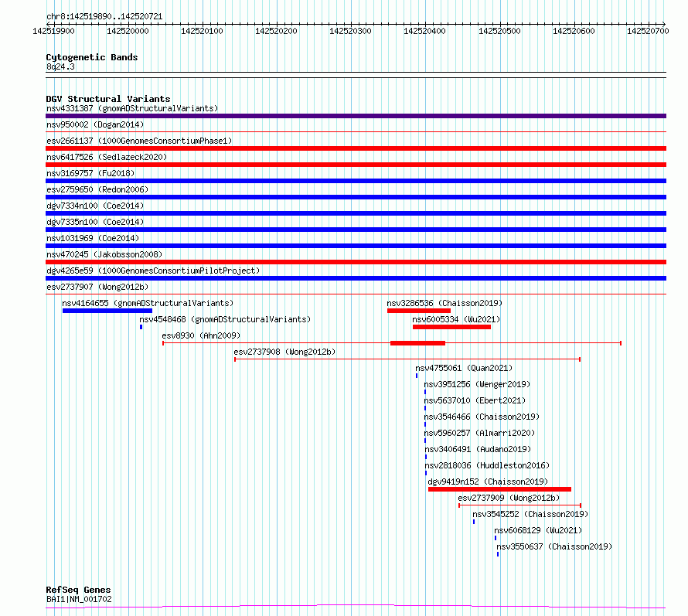Screen dimensions: 688x616
Task: Open the Cytogenetic Bands track title
Action: (92, 57)
